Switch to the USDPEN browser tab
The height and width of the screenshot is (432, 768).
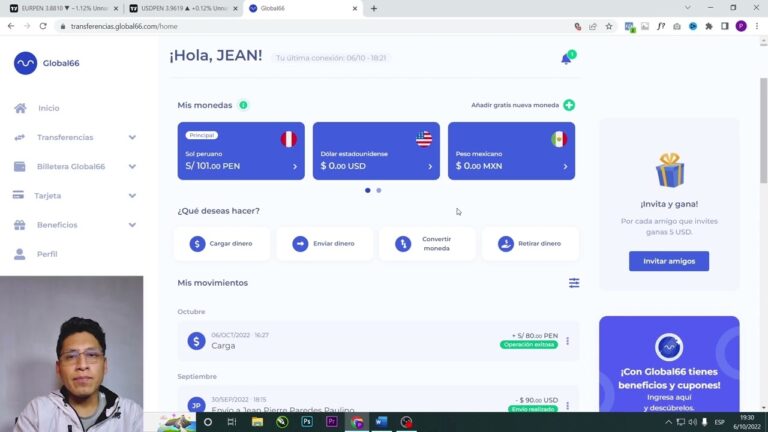tap(184, 8)
